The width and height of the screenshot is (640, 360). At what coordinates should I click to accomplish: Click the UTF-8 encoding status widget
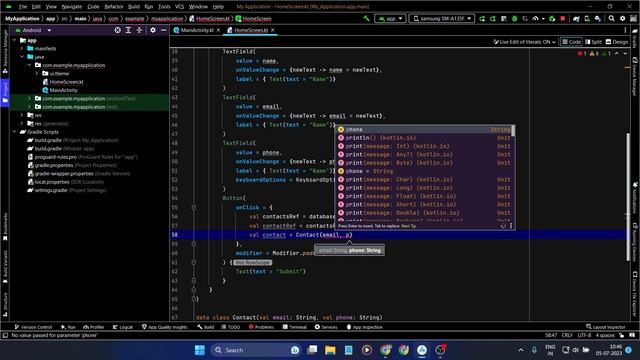pos(584,335)
